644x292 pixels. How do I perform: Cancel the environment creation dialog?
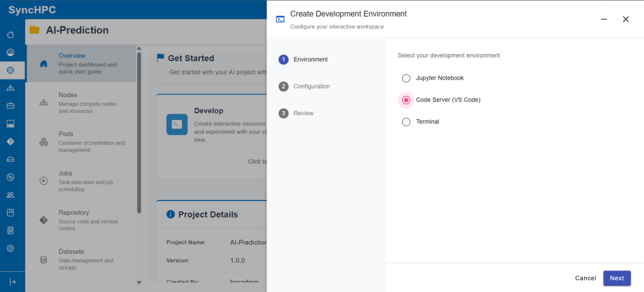(585, 278)
